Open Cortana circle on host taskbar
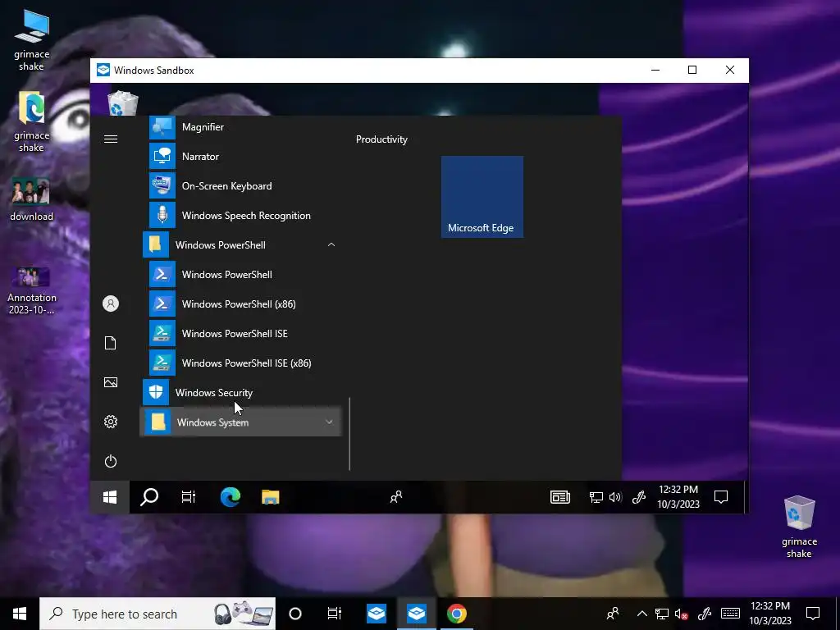 point(295,614)
